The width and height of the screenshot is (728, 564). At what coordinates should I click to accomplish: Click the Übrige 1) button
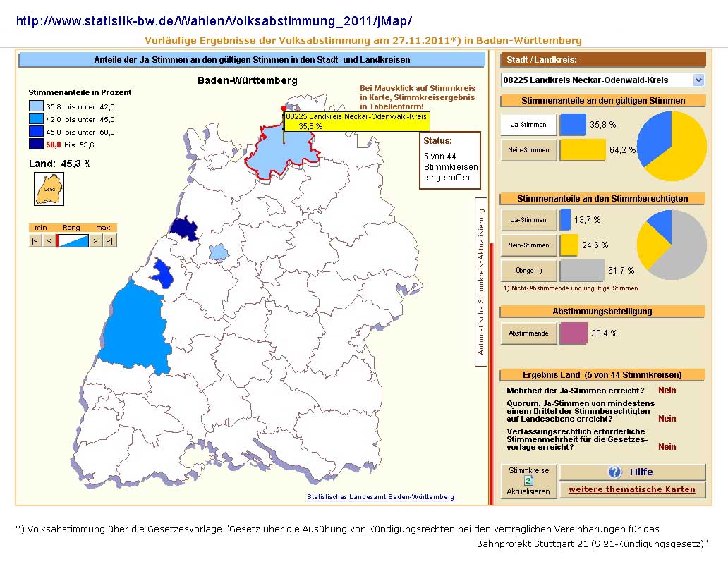pyautogui.click(x=529, y=271)
